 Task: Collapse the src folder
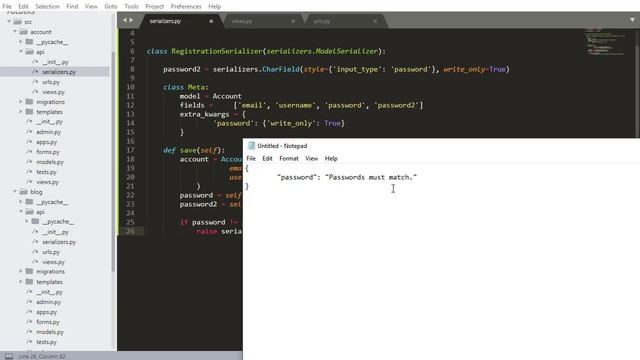click(x=9, y=22)
